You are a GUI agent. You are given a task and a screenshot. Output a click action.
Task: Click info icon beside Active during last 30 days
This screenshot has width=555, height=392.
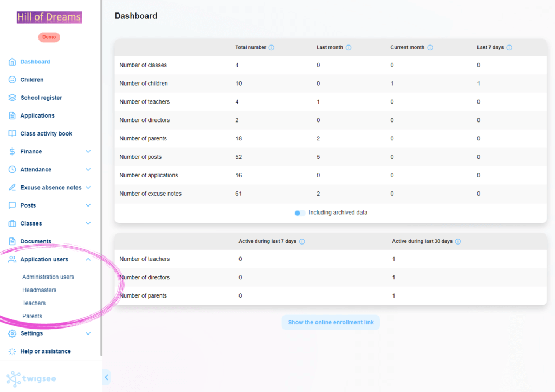click(x=458, y=241)
